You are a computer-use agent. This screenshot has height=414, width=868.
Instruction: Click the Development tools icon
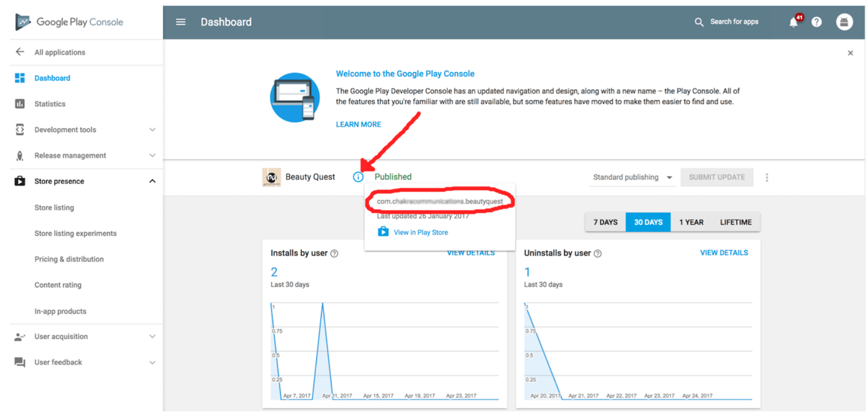tap(20, 130)
